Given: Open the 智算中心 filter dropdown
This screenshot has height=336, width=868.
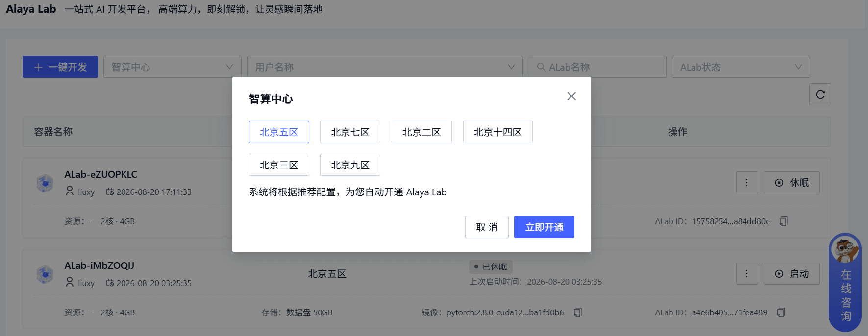Looking at the screenshot, I should (173, 67).
